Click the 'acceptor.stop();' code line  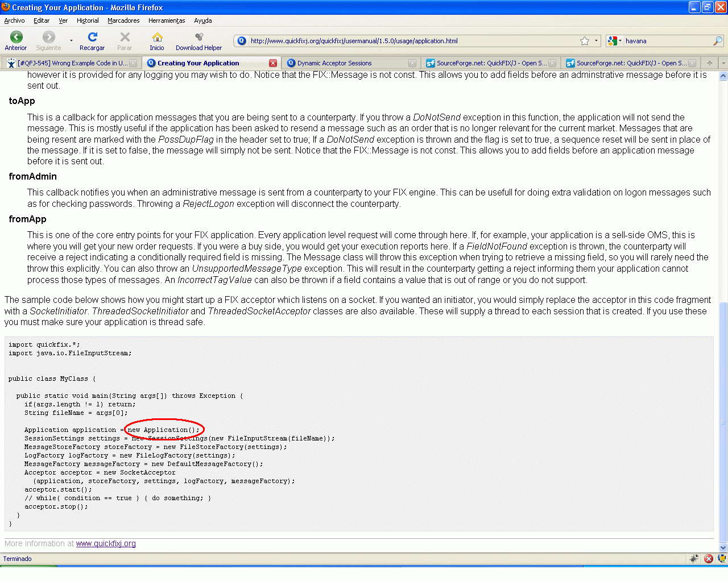pos(56,506)
